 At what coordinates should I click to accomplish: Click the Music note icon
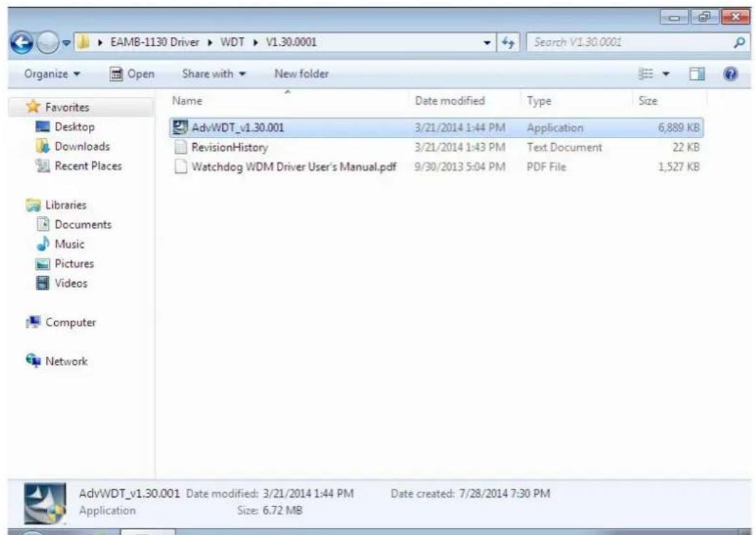[43, 243]
